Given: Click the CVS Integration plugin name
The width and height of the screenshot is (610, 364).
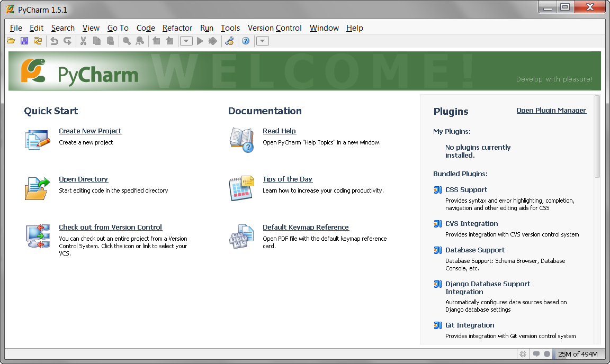Looking at the screenshot, I should 471,224.
